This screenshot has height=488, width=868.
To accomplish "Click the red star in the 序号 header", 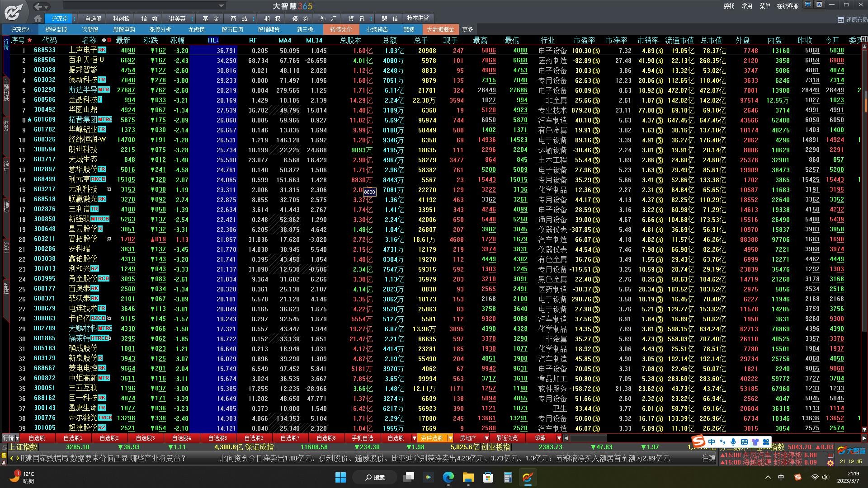I will [30, 40].
